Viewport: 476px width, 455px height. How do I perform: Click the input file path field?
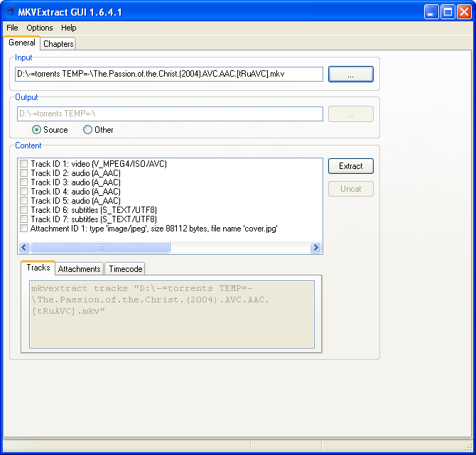click(169, 74)
